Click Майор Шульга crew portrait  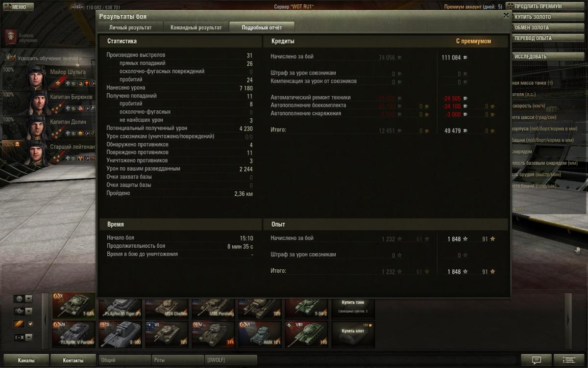tap(36, 77)
